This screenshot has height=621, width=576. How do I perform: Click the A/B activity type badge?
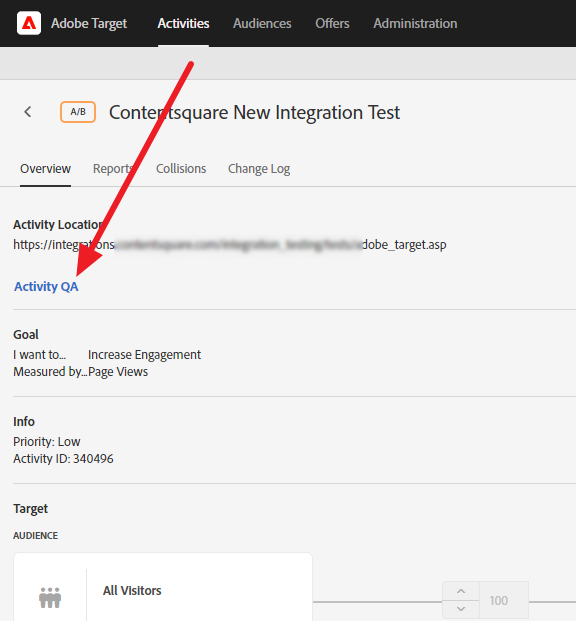(78, 112)
